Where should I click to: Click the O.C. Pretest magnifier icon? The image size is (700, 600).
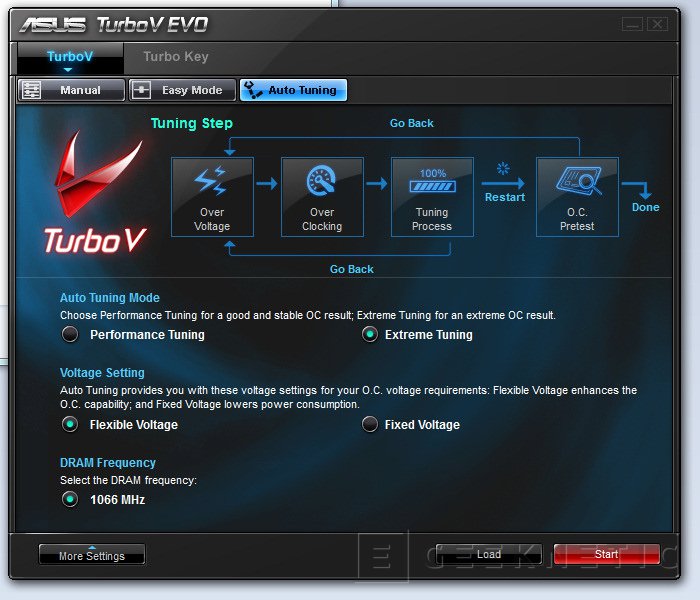(x=579, y=180)
